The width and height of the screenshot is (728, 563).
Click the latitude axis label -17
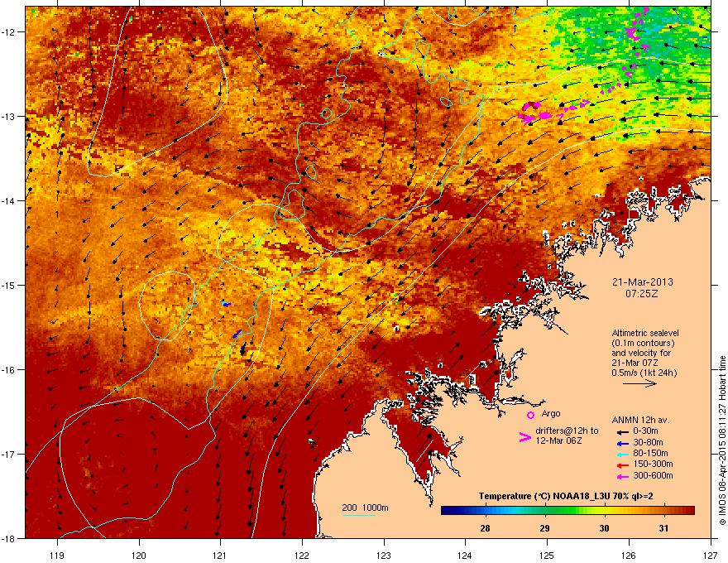[x=9, y=454]
